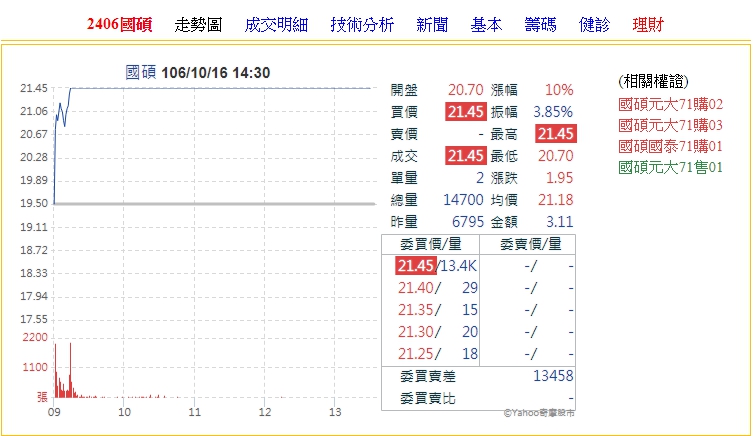This screenshot has width=753, height=436.
Task: Click the 委賣價/量 column header
Action: point(531,244)
